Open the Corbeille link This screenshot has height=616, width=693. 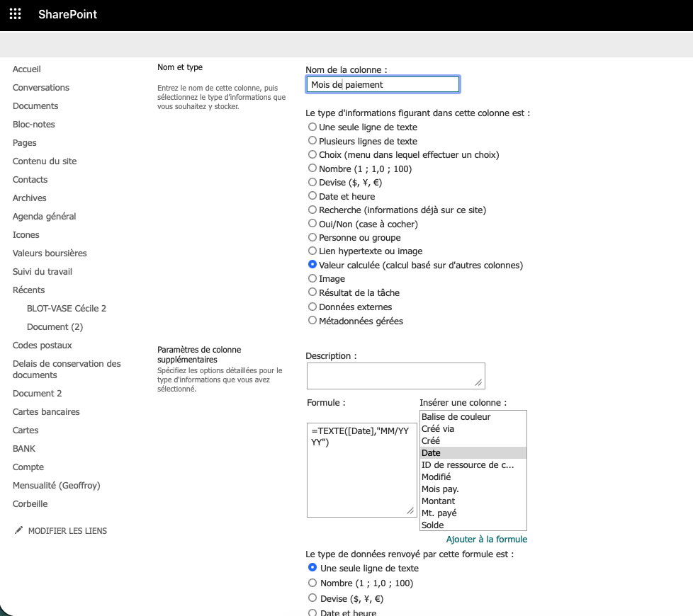30,504
